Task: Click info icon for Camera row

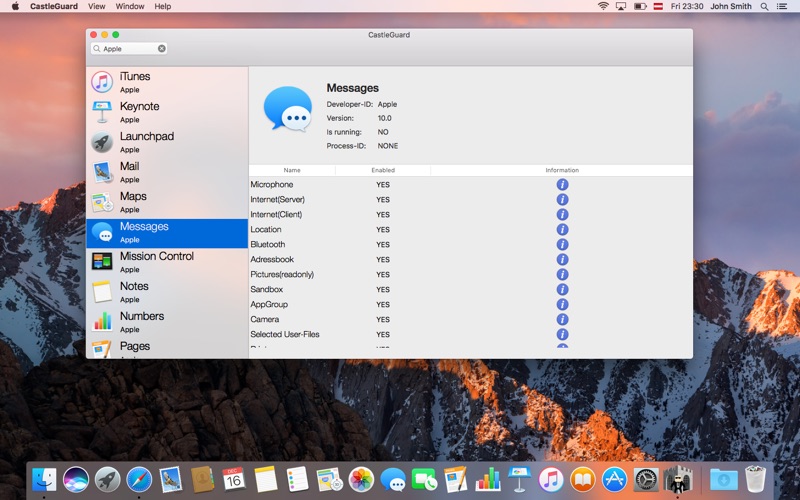Action: pos(562,319)
